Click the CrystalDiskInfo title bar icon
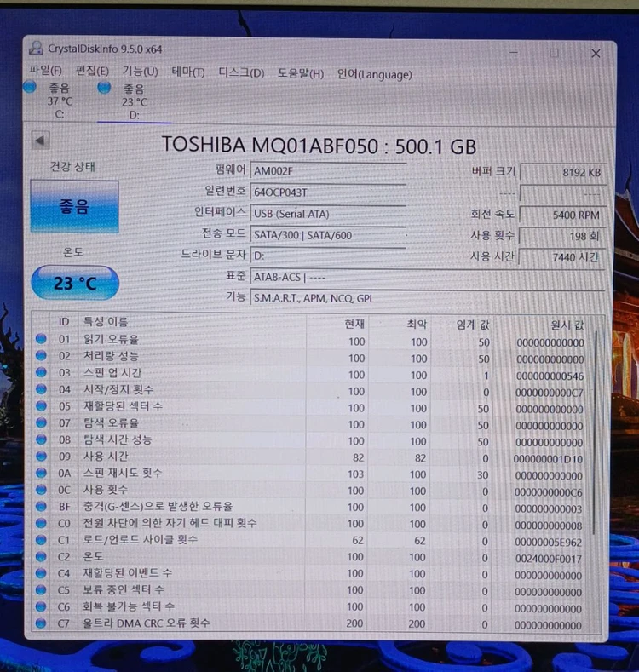 36,48
